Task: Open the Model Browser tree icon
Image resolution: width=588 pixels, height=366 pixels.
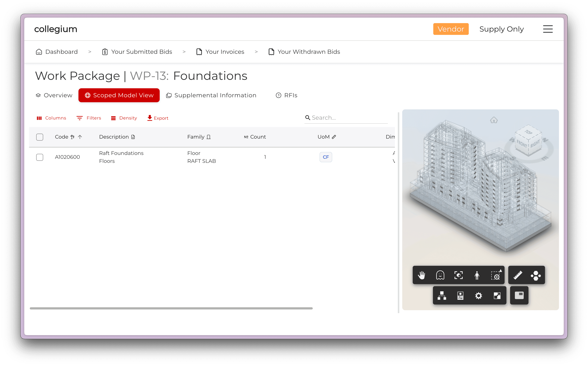Action: 442,296
